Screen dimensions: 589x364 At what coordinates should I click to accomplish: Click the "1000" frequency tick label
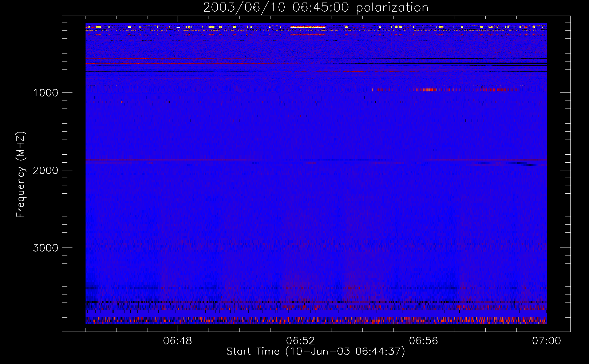tap(46, 93)
